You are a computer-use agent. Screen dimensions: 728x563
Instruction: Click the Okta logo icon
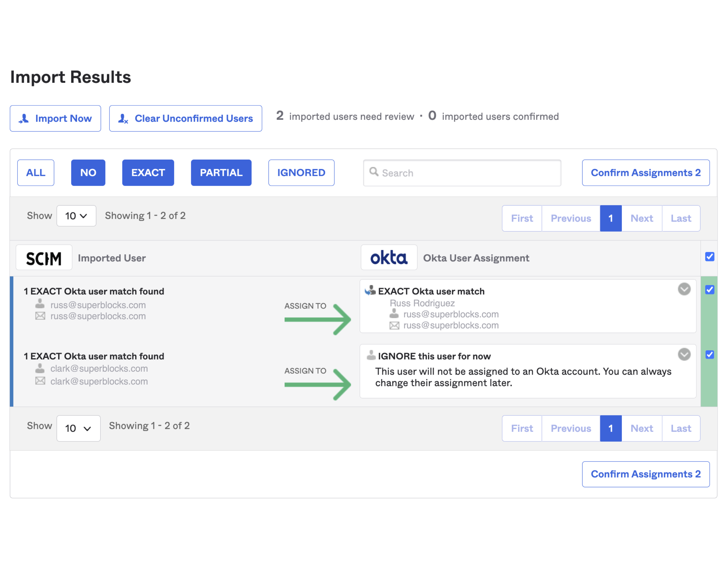click(389, 258)
